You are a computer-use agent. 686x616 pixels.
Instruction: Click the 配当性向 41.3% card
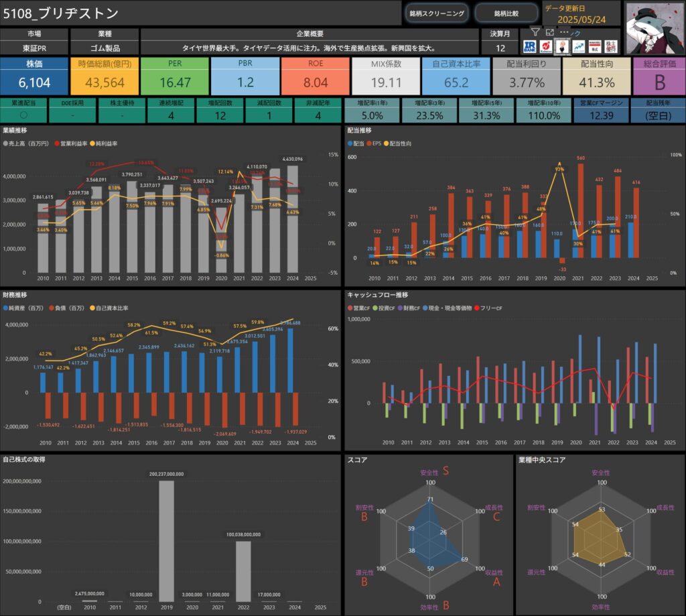597,76
